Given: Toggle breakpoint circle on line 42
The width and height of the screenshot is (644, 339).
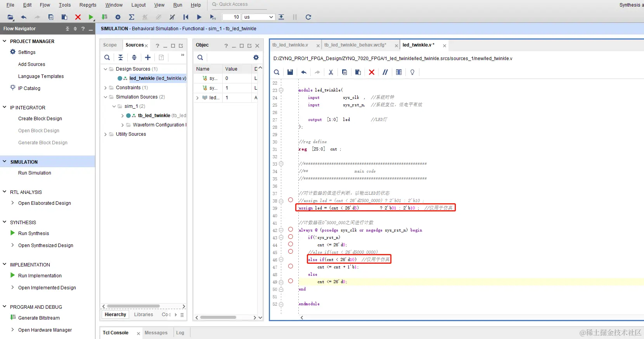Looking at the screenshot, I should [x=291, y=230].
